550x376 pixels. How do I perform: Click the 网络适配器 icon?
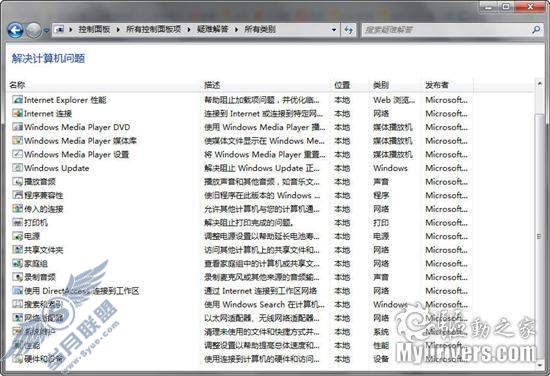click(x=17, y=318)
